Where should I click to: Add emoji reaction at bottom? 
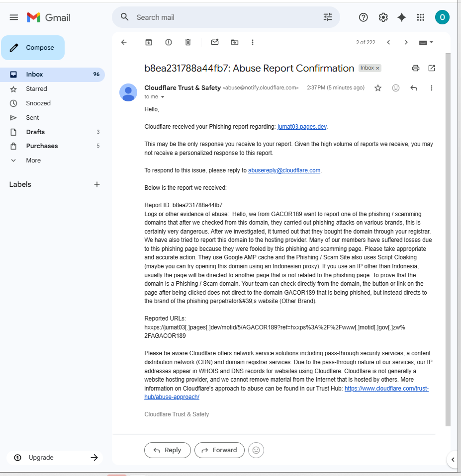click(x=256, y=450)
